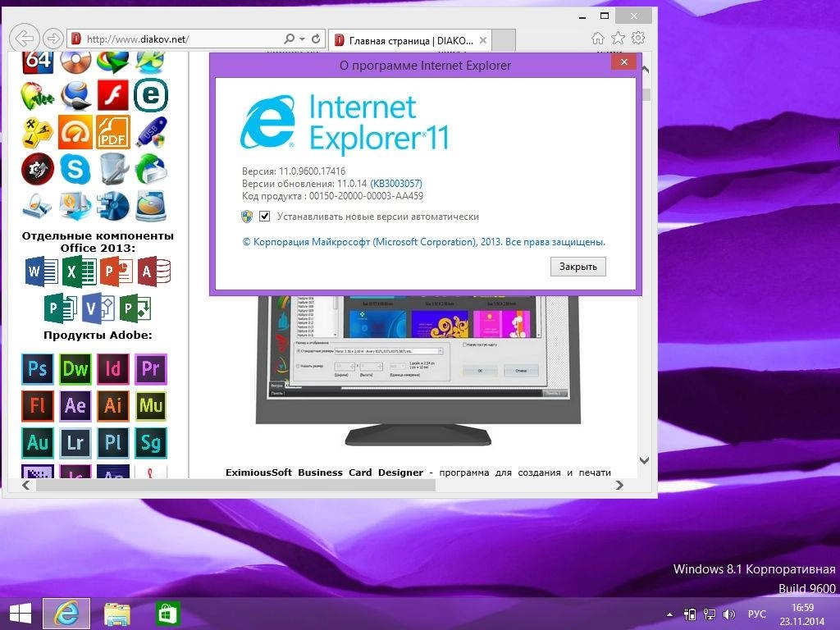Click the IE Forward navigation button
The width and height of the screenshot is (840, 630).
click(52, 39)
